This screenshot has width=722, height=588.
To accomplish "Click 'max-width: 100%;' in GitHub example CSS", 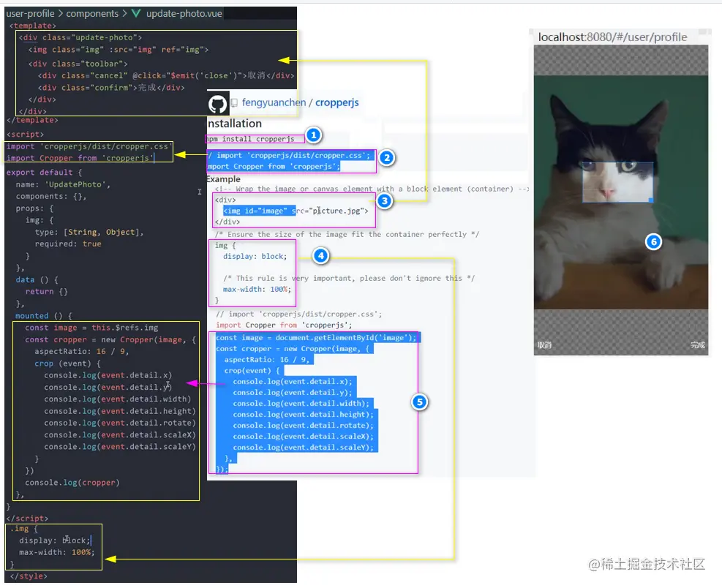I will coord(257,289).
